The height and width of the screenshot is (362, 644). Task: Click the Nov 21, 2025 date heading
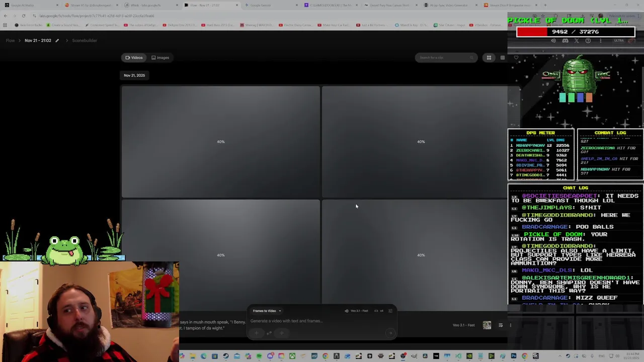coord(134,75)
